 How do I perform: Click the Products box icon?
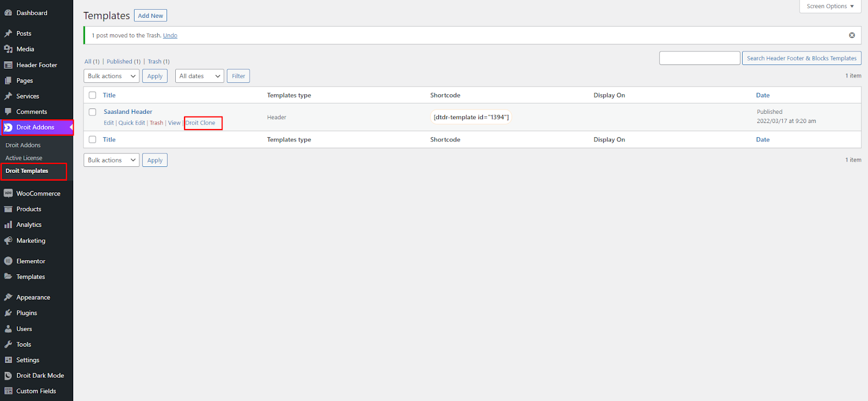click(8, 209)
